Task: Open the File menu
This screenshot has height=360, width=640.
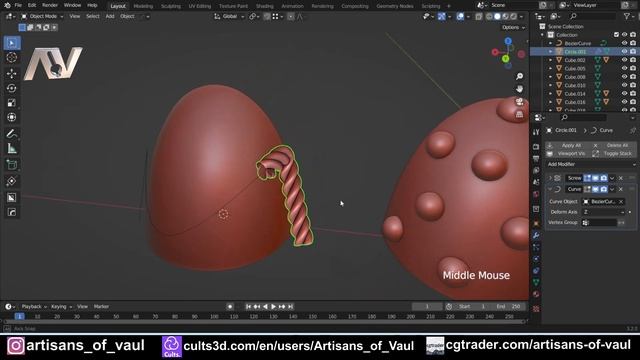Action: click(x=18, y=5)
